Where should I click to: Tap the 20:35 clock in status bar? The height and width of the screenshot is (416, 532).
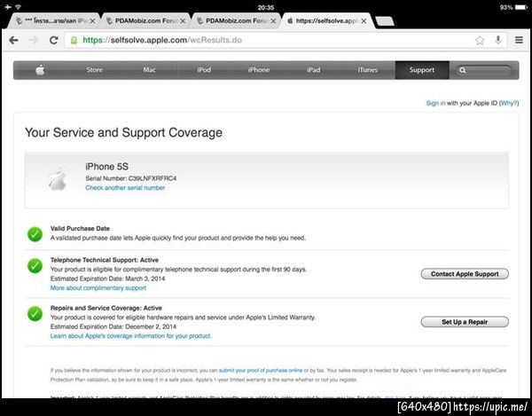266,7
